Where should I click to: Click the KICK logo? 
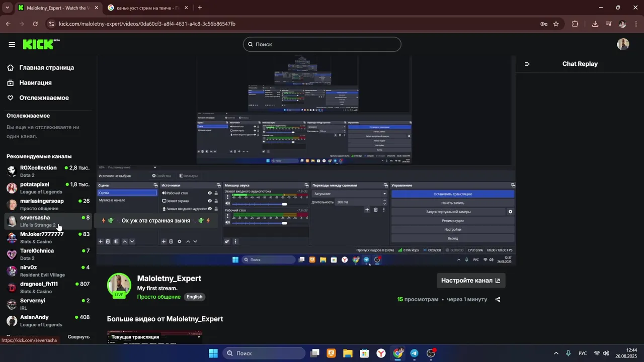click(41, 44)
